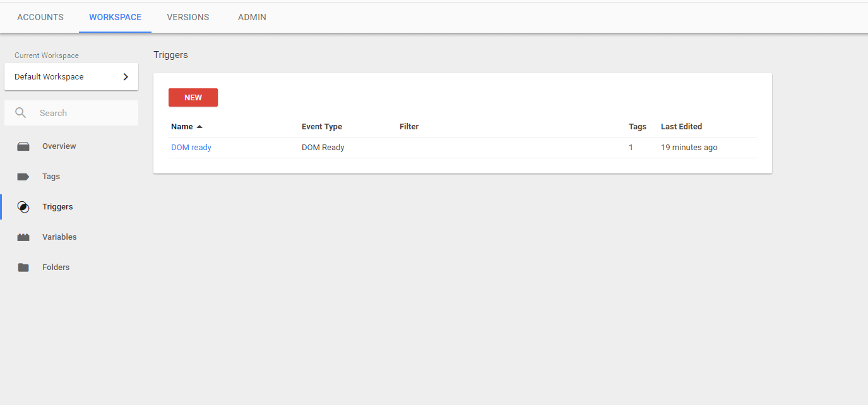
Task: Go to the Versions tab
Action: (x=188, y=17)
